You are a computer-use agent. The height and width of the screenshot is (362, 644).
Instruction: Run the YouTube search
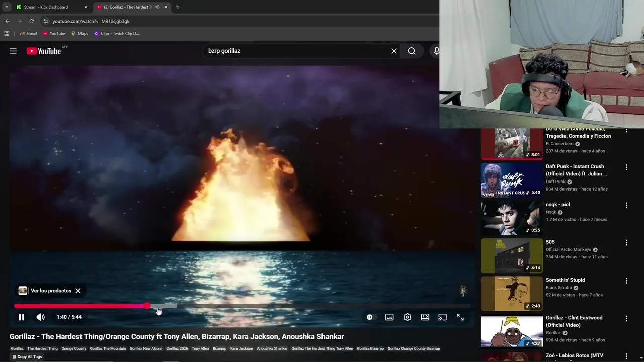pyautogui.click(x=412, y=51)
